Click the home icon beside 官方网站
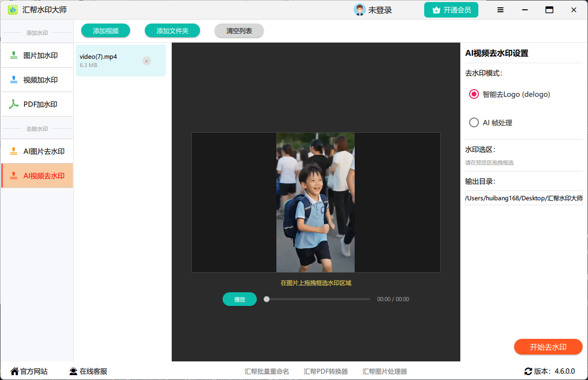The width and height of the screenshot is (588, 380). coord(15,371)
